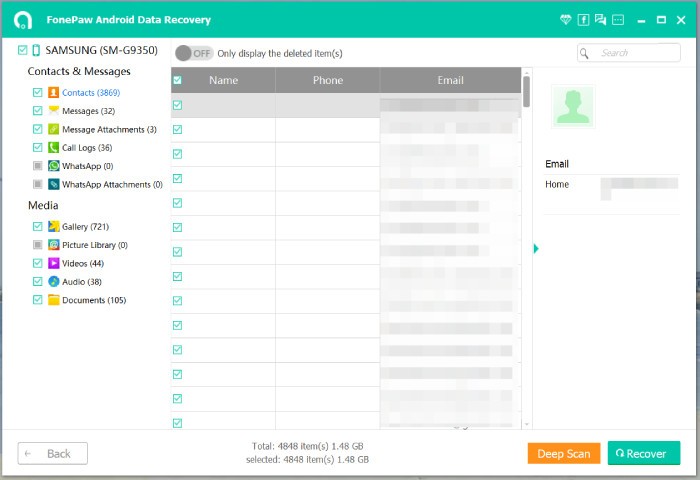700x480 pixels.
Task: Click the Facebook share icon
Action: (584, 19)
